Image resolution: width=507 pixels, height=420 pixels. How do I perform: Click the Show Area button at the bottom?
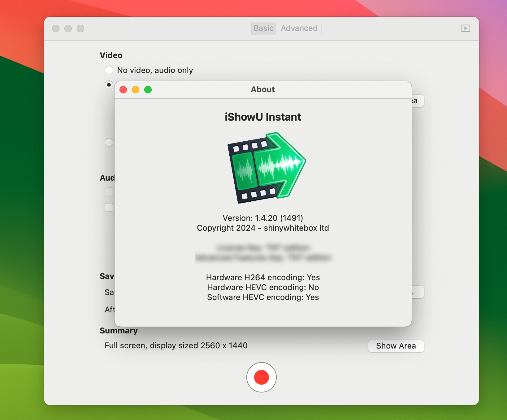click(396, 346)
